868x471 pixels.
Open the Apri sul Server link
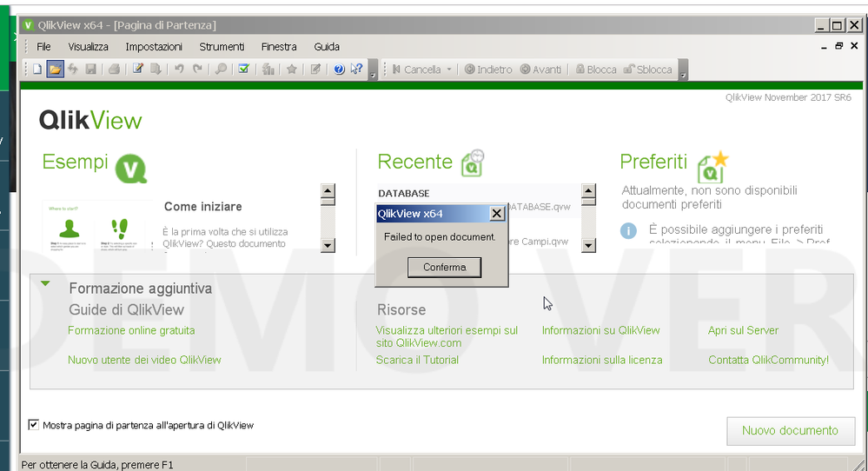743,330
